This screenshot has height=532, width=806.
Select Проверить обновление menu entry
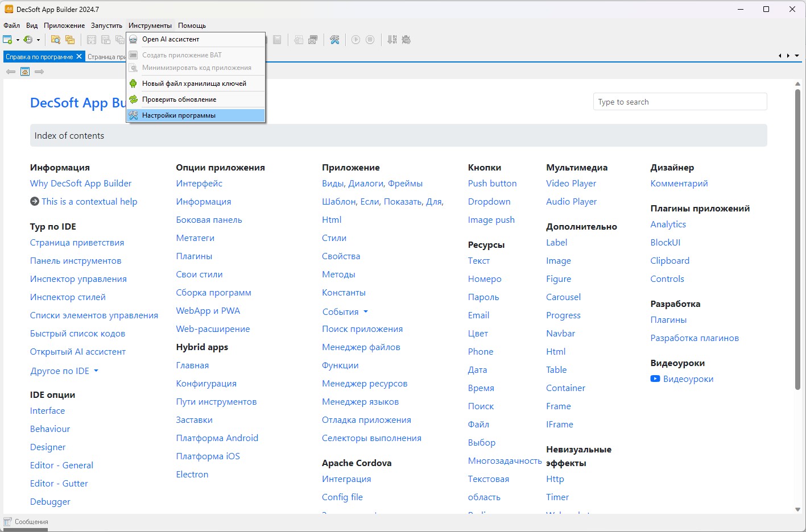(x=179, y=99)
